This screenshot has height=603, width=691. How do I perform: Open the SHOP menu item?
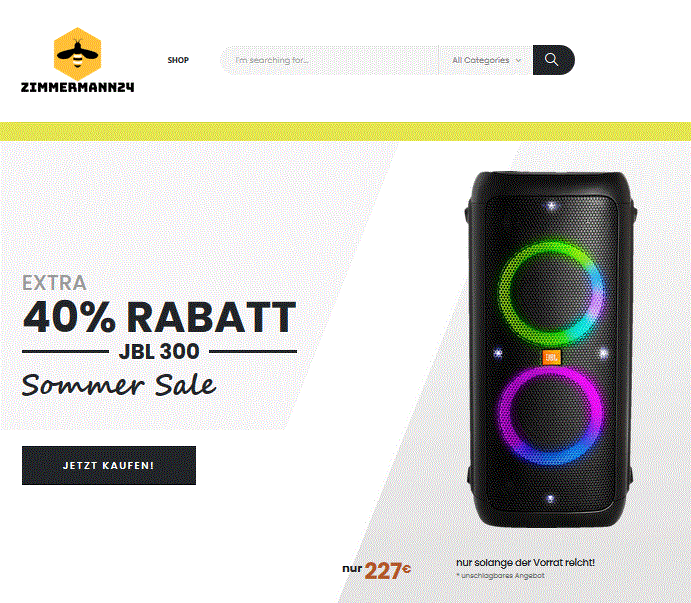click(178, 60)
